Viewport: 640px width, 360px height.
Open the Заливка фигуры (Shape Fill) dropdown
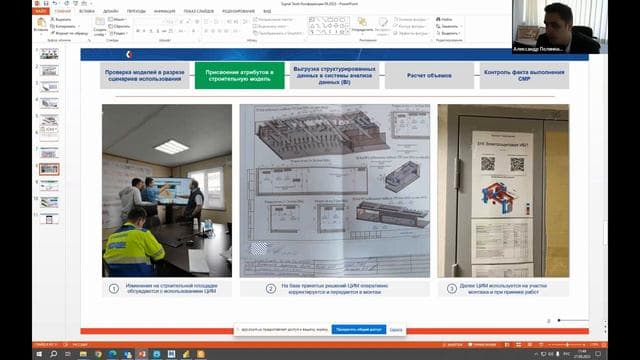[x=411, y=19]
